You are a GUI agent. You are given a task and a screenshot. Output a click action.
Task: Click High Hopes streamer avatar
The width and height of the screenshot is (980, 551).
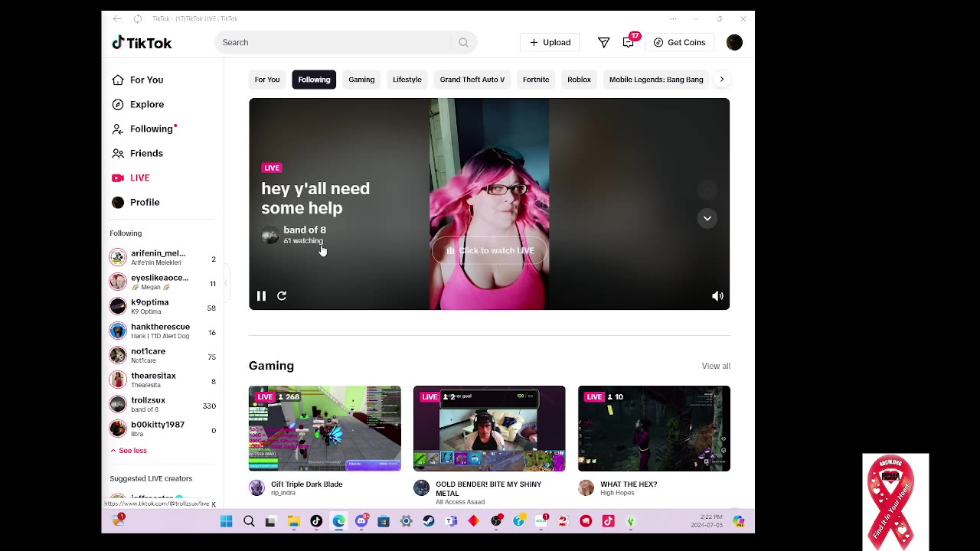pos(586,487)
